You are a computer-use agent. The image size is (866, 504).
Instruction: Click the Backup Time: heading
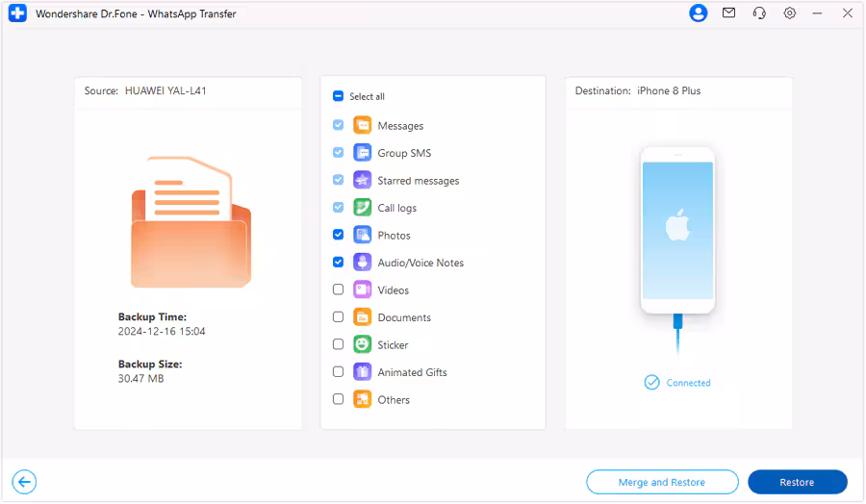pos(152,316)
